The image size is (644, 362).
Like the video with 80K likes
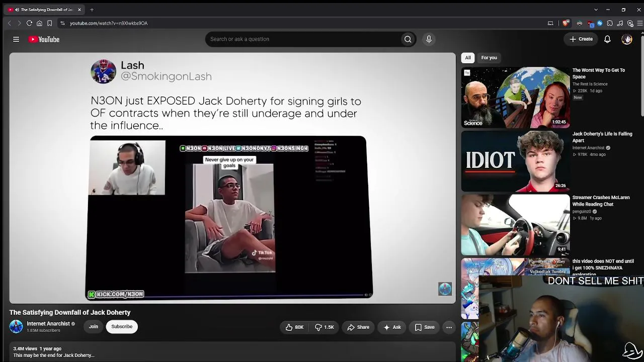[294, 327]
